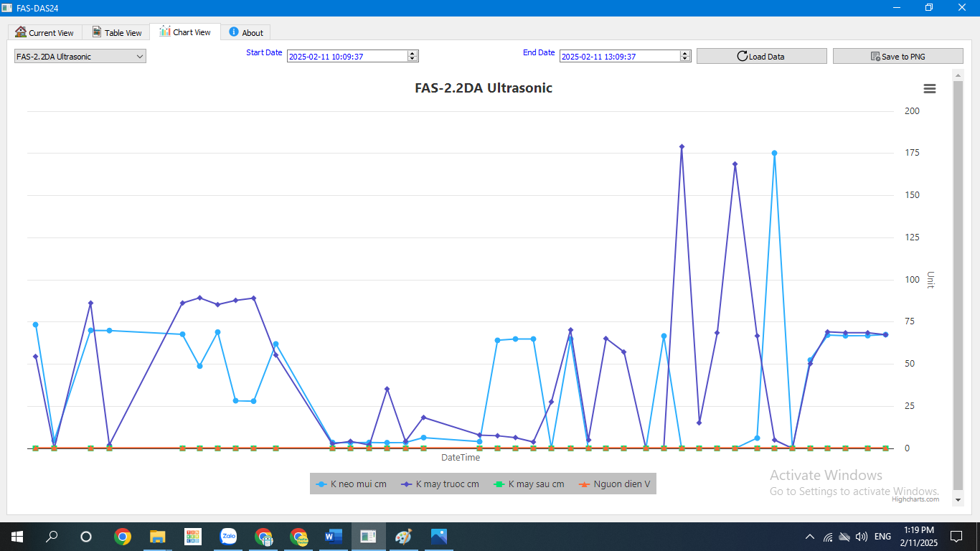Switch to the Chart View tab
The width and height of the screenshot is (980, 551).
pos(185,32)
